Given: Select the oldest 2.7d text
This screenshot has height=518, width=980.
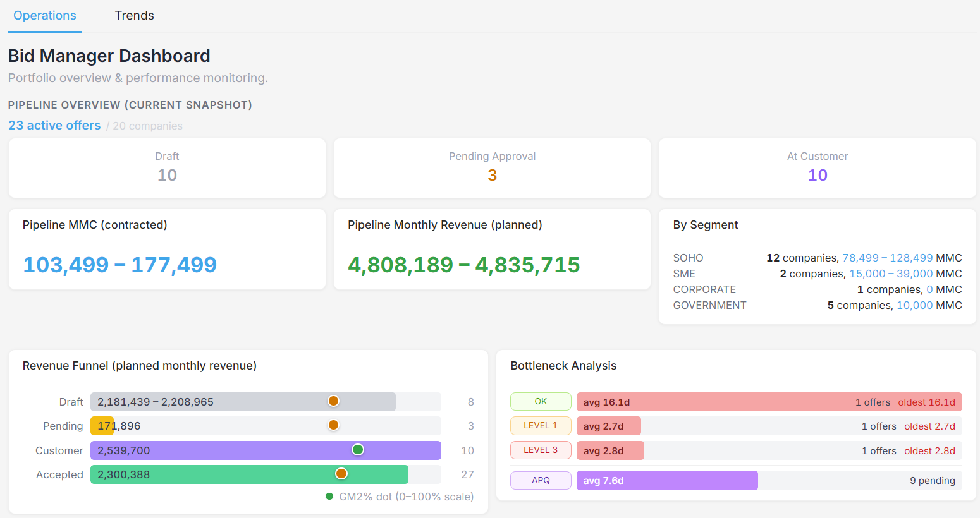Looking at the screenshot, I should point(929,426).
